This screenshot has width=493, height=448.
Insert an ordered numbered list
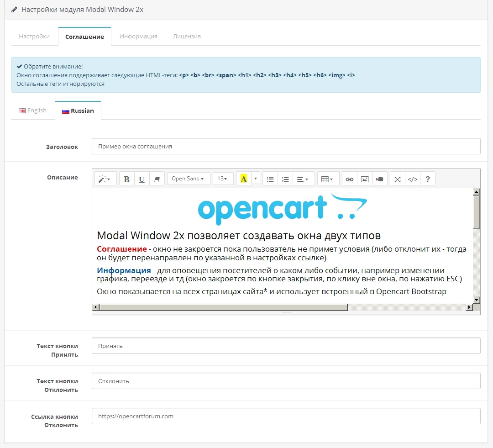(x=285, y=179)
